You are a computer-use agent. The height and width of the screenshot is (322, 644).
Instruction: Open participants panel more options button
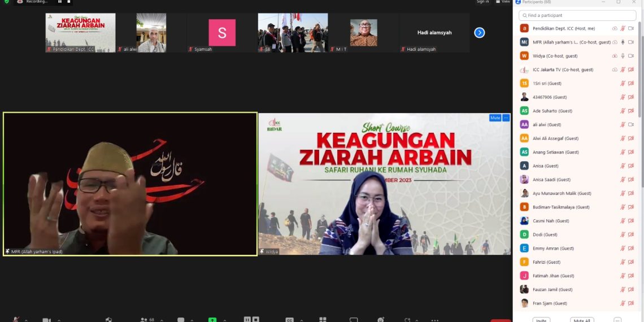click(617, 320)
